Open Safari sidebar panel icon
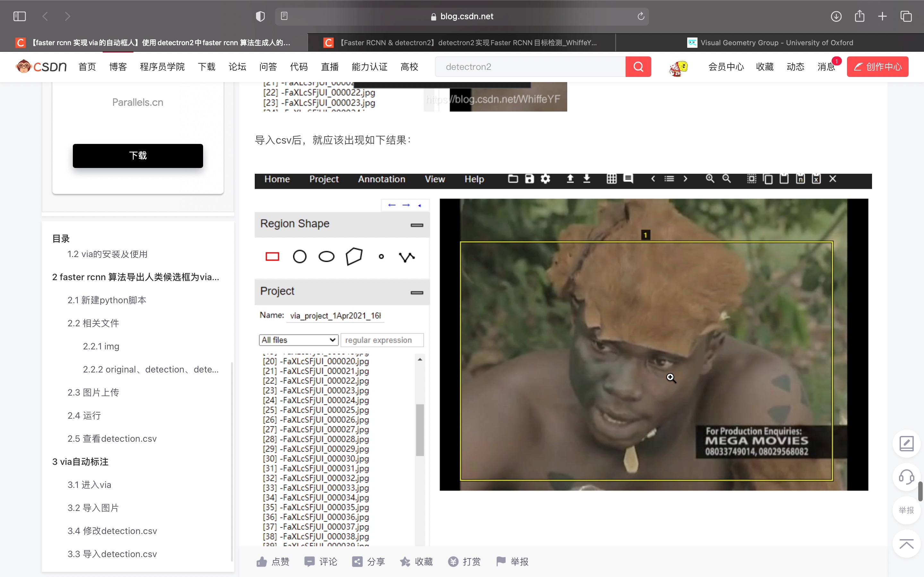924x577 pixels. point(20,16)
